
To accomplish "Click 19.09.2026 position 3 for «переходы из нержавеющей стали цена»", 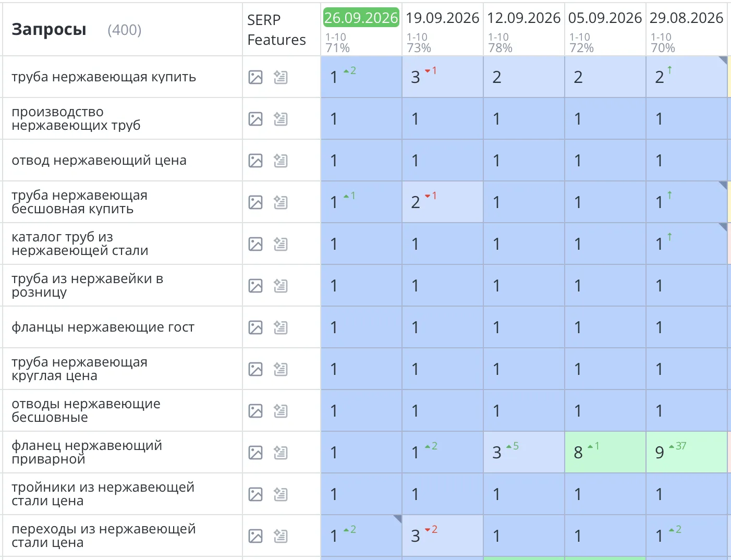I will point(443,536).
